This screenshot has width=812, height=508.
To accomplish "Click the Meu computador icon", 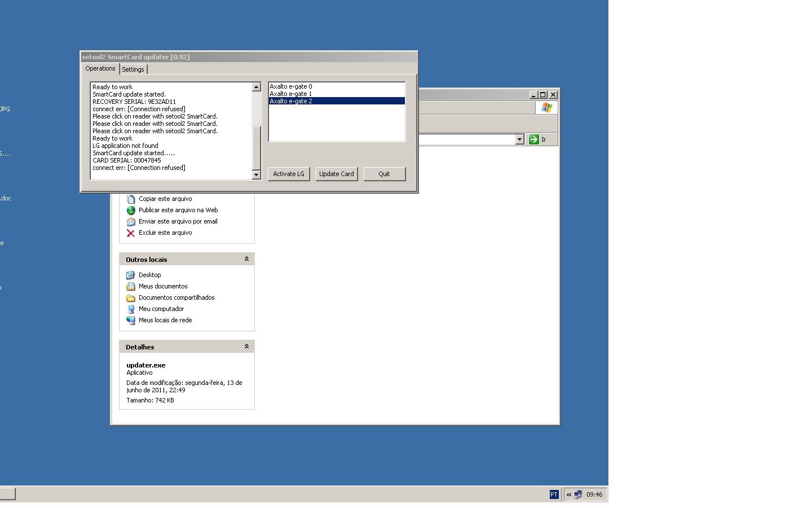I will tap(131, 309).
